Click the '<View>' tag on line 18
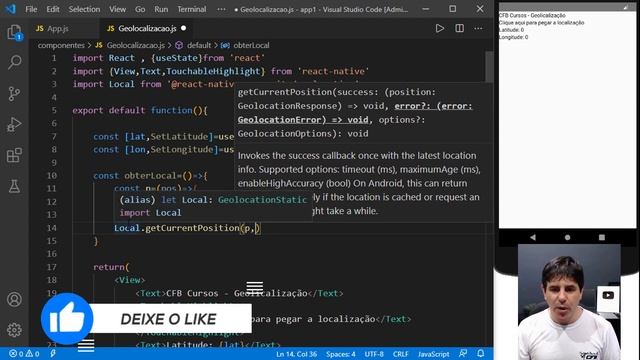Image resolution: width=640 pixels, height=360 pixels. click(x=129, y=280)
